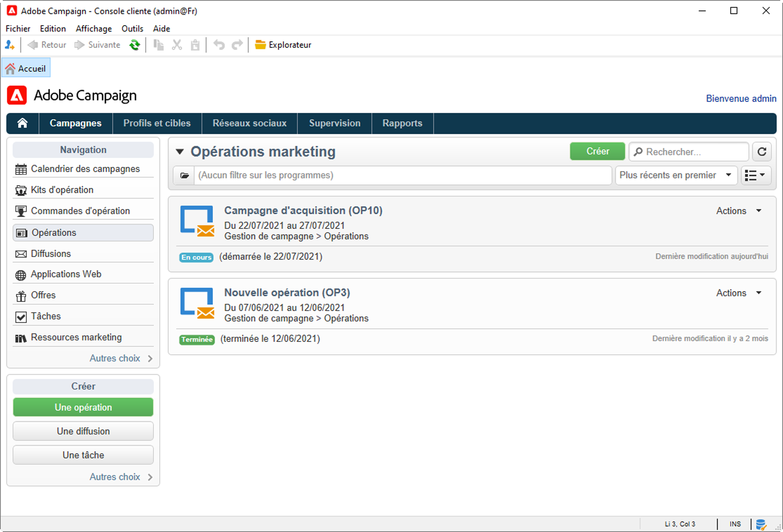Screen dimensions: 783x532
Task: Open the Outils menu
Action: 132,28
